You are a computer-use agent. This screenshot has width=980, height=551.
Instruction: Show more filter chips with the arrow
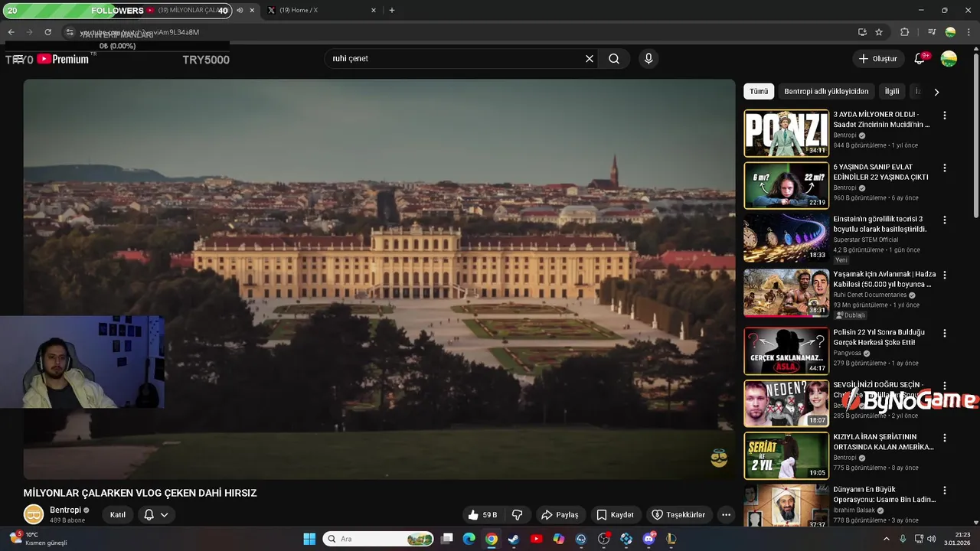tap(936, 92)
